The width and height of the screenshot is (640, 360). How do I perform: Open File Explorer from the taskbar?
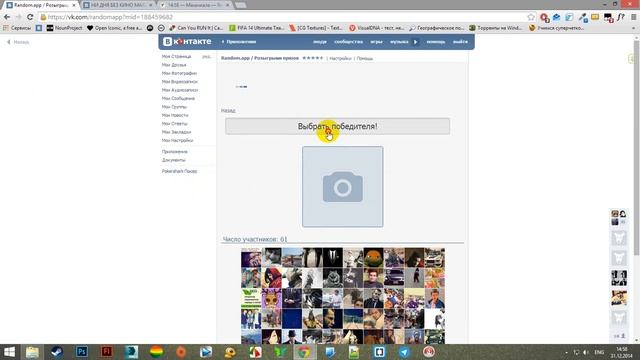32,352
